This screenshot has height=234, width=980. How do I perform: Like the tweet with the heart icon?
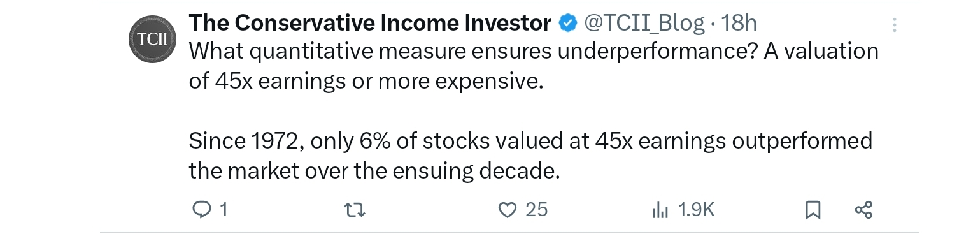tap(508, 210)
